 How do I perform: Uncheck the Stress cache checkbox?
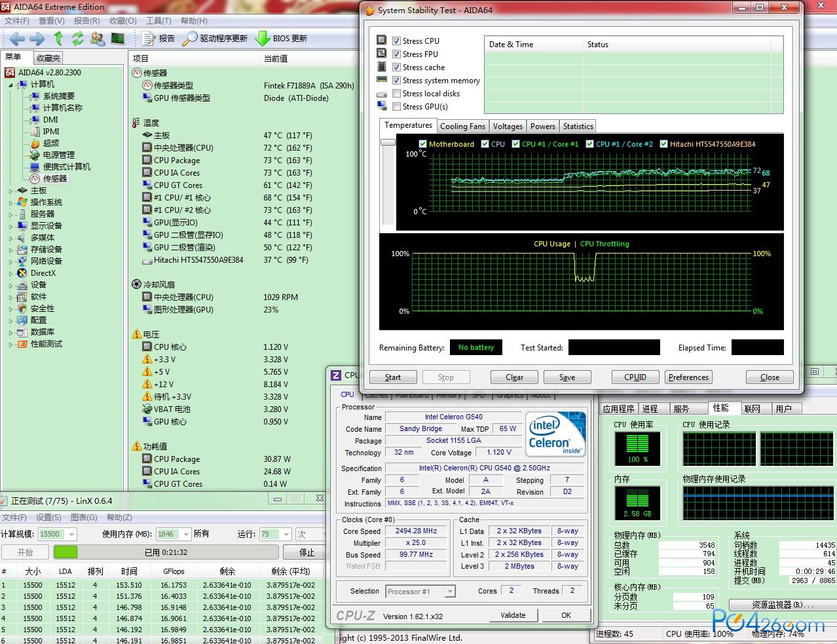click(396, 67)
